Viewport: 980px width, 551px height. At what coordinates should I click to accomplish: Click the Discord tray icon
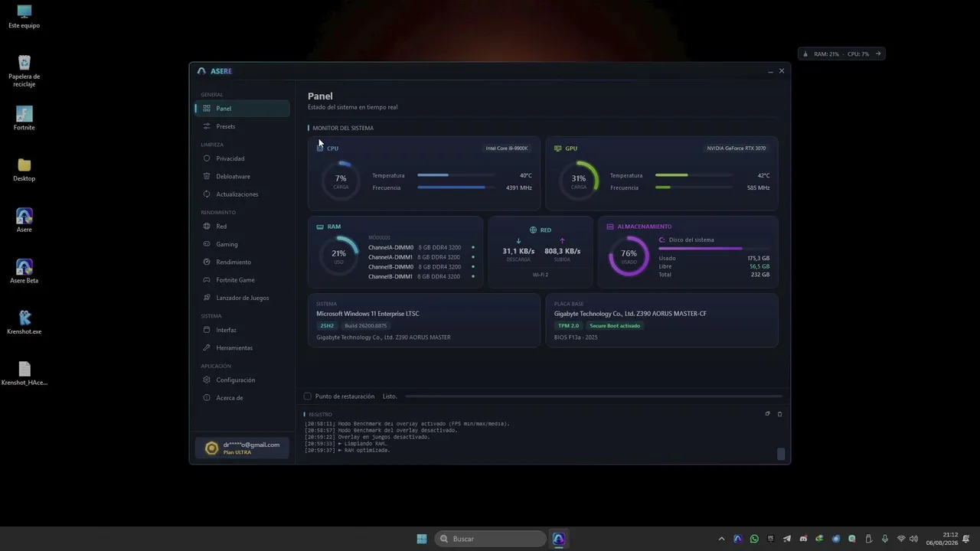(803, 539)
